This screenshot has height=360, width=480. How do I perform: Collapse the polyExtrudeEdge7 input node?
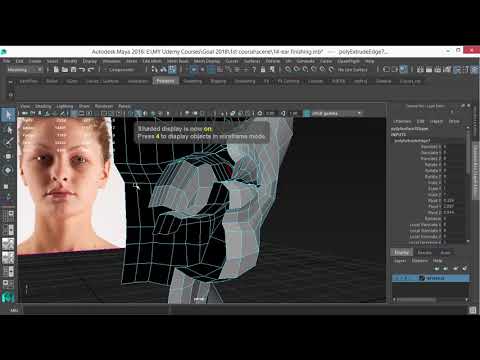[x=412, y=141]
